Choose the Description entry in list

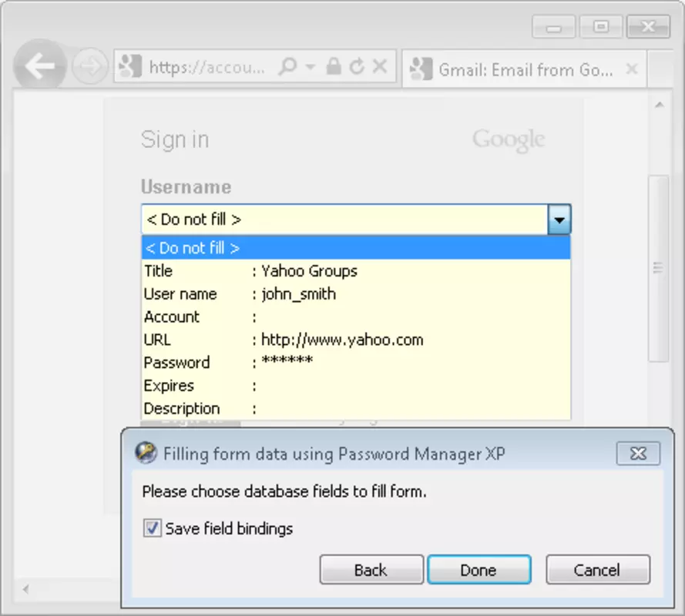tap(356, 409)
